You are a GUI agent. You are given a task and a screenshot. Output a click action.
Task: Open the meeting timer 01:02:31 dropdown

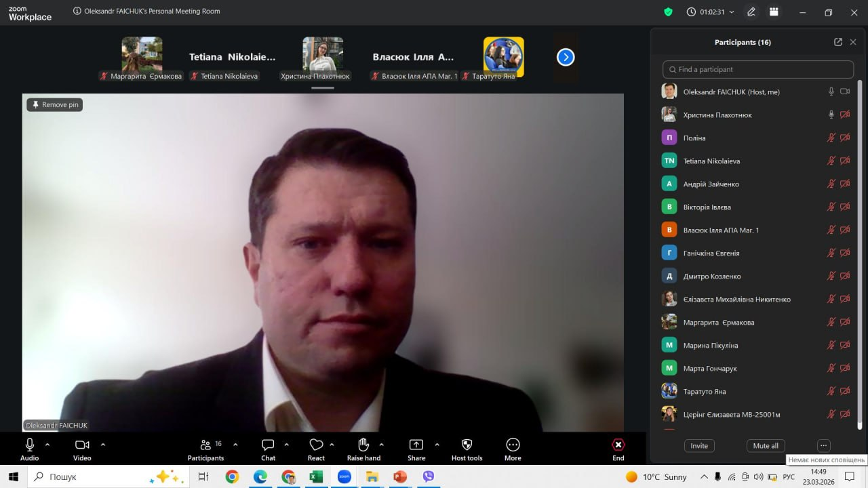click(710, 12)
